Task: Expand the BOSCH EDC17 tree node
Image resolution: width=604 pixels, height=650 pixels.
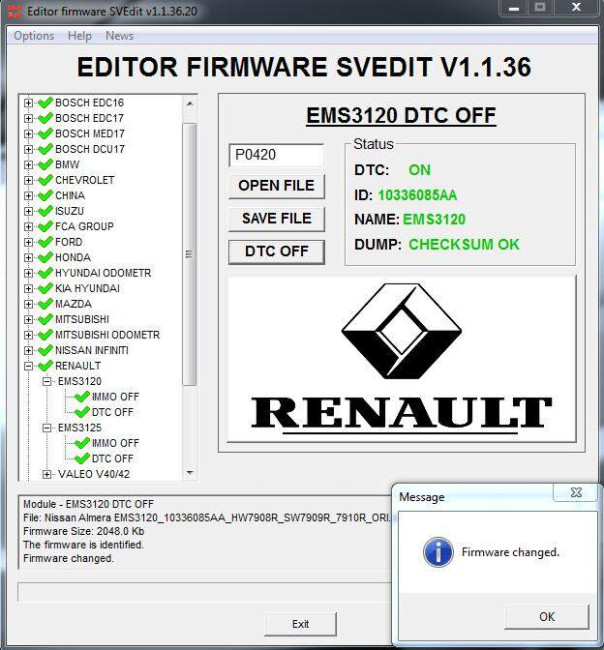Action: pos(28,118)
